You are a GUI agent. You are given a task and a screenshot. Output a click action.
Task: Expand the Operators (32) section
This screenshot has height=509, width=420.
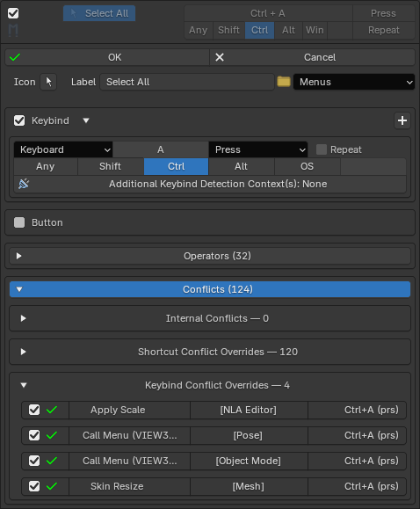click(x=210, y=256)
